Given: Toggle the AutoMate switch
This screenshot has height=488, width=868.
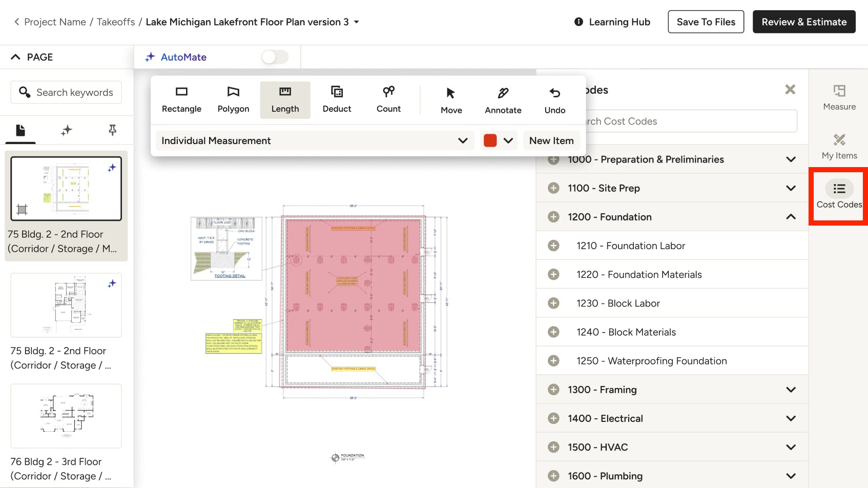Looking at the screenshot, I should (x=275, y=57).
